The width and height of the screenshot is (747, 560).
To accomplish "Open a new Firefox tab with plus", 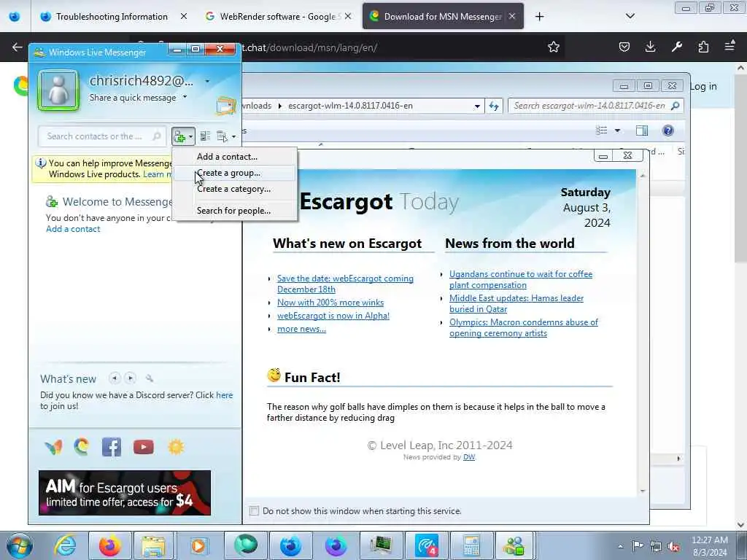I will click(x=539, y=17).
